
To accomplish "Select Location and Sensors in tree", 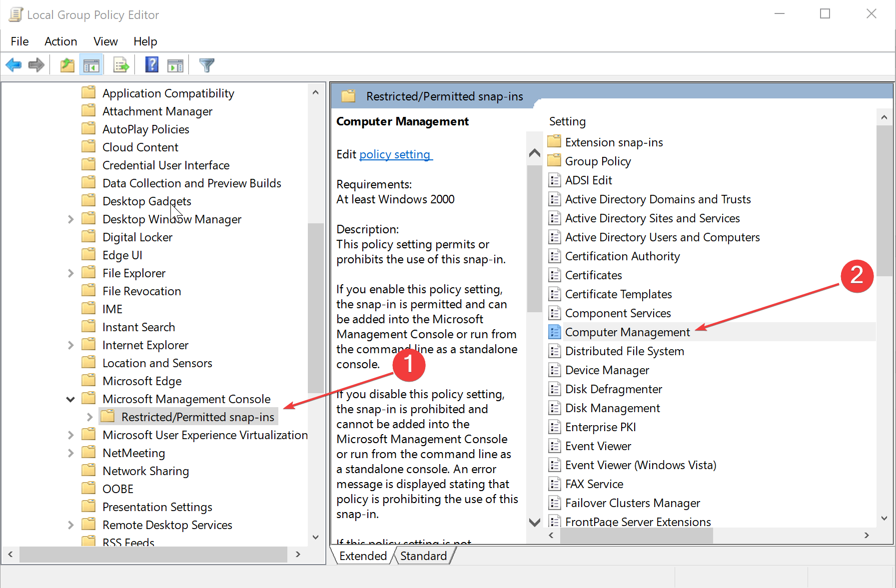I will pyautogui.click(x=157, y=363).
